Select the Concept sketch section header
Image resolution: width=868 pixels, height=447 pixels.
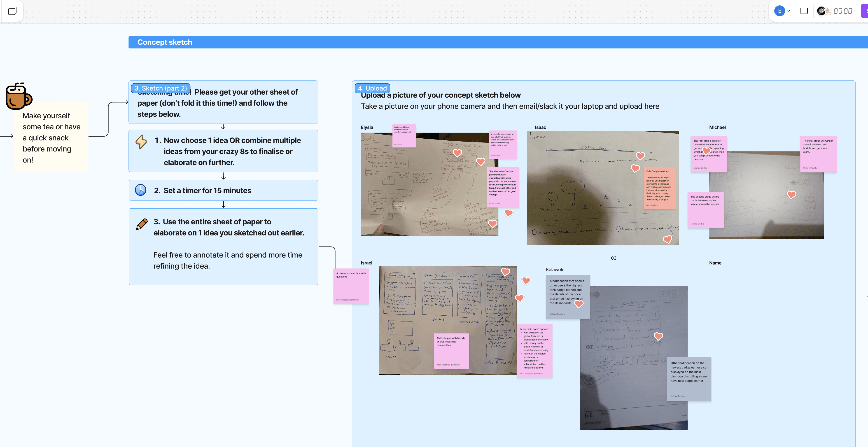click(x=165, y=42)
